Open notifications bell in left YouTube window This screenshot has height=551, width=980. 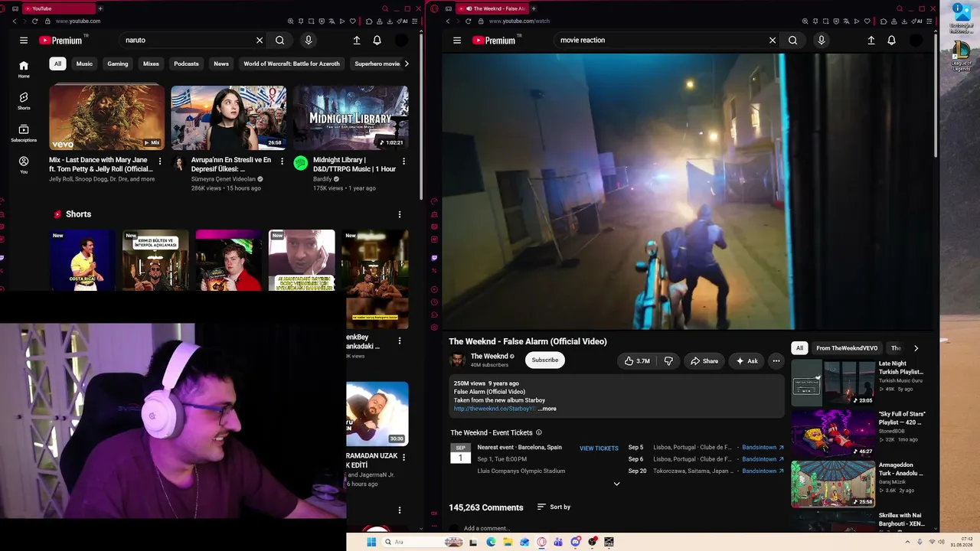(377, 41)
